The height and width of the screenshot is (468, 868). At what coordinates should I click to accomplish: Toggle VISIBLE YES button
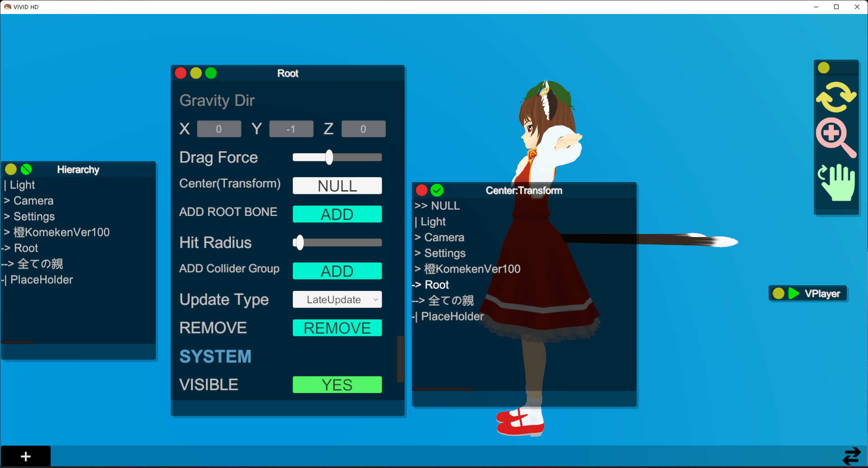click(x=337, y=385)
